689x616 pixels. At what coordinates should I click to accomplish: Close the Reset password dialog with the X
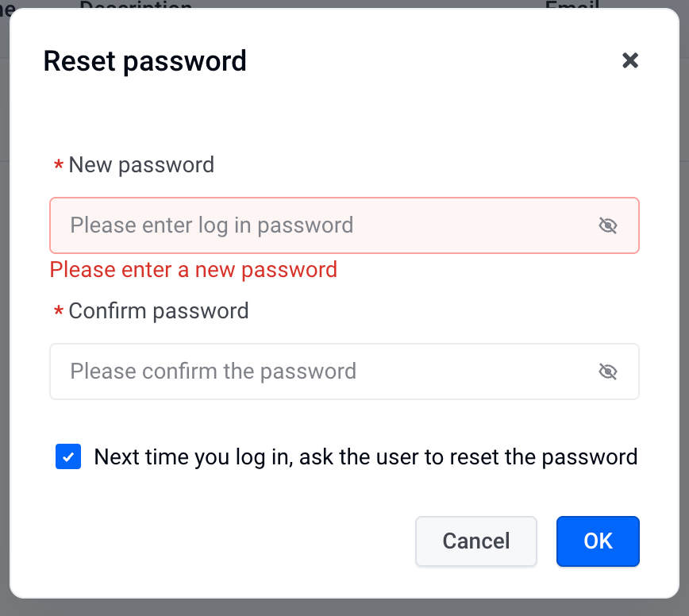[630, 60]
